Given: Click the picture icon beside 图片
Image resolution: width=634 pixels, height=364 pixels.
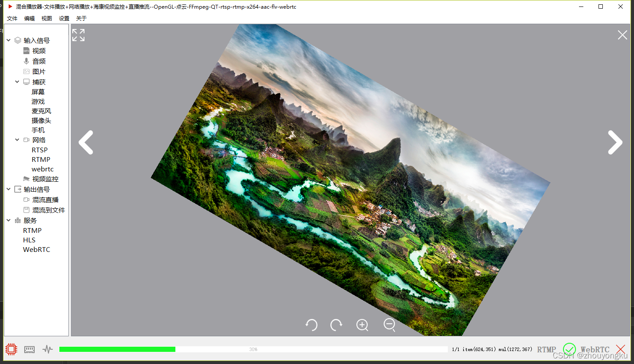Looking at the screenshot, I should coord(26,71).
